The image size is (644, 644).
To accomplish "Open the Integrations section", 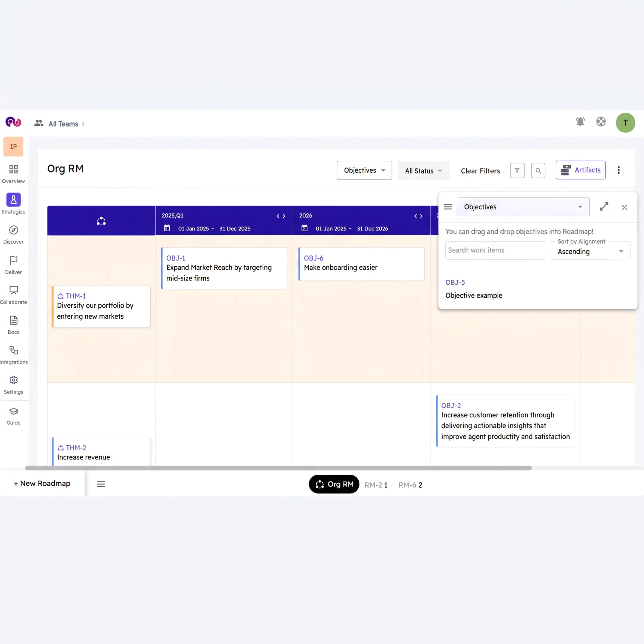I will pyautogui.click(x=13, y=355).
